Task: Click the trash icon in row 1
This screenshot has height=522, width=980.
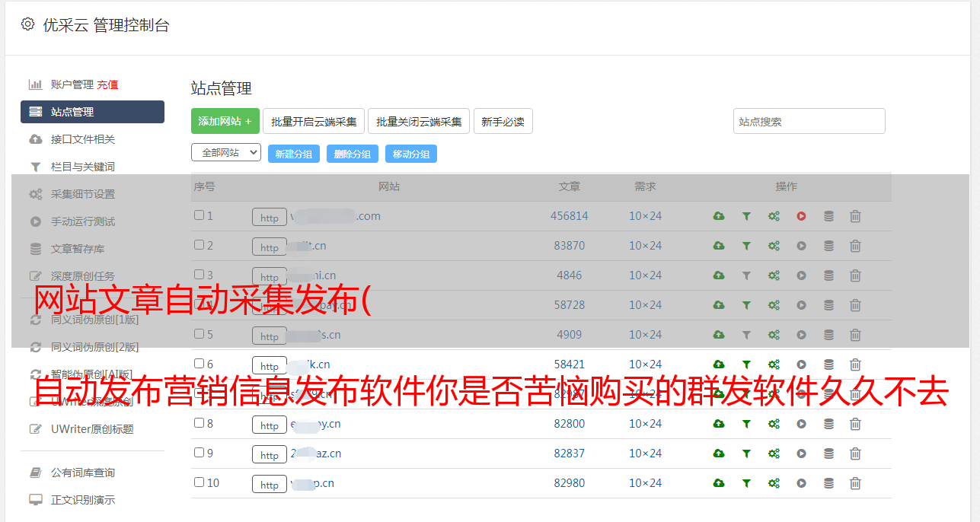Action: tap(855, 216)
